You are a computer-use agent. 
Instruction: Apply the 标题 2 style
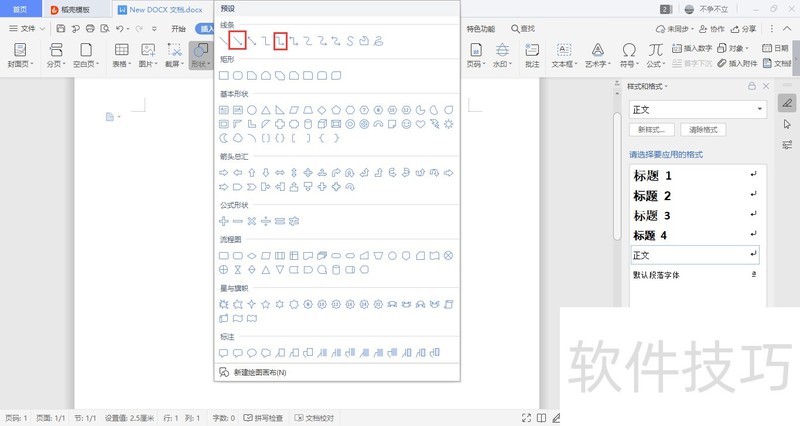(x=695, y=195)
